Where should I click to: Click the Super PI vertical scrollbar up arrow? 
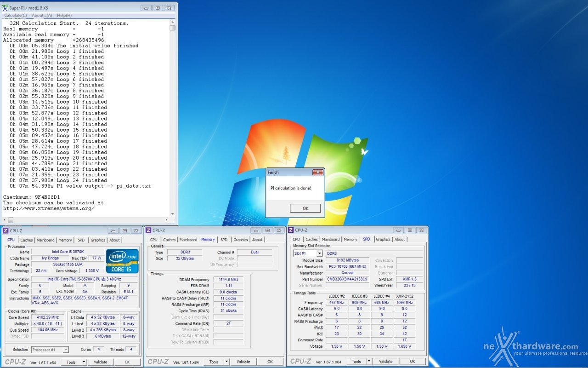(x=173, y=21)
